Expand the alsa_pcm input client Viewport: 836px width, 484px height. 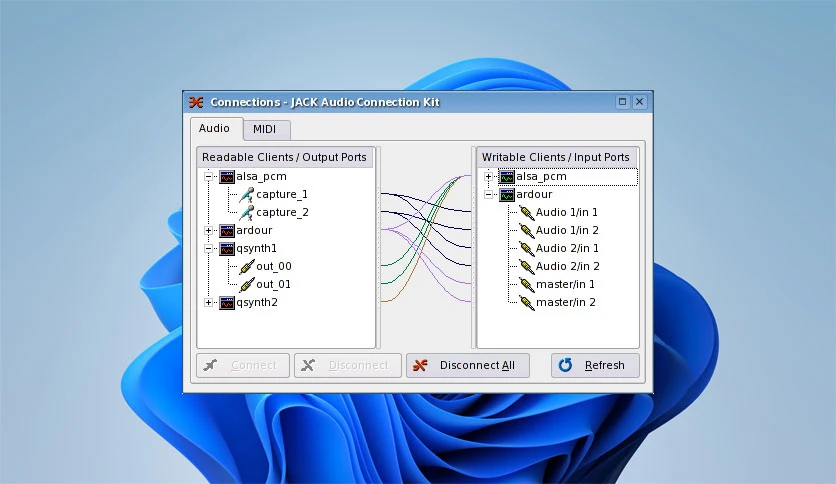[488, 176]
